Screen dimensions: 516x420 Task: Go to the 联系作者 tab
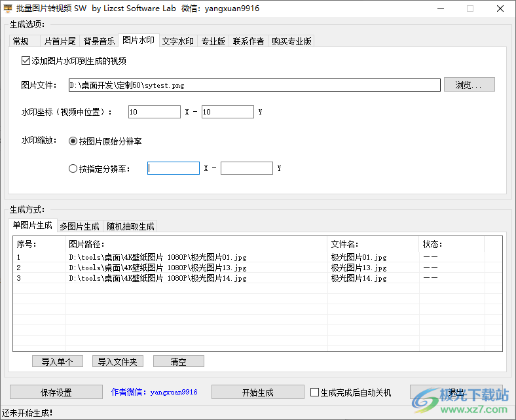248,41
